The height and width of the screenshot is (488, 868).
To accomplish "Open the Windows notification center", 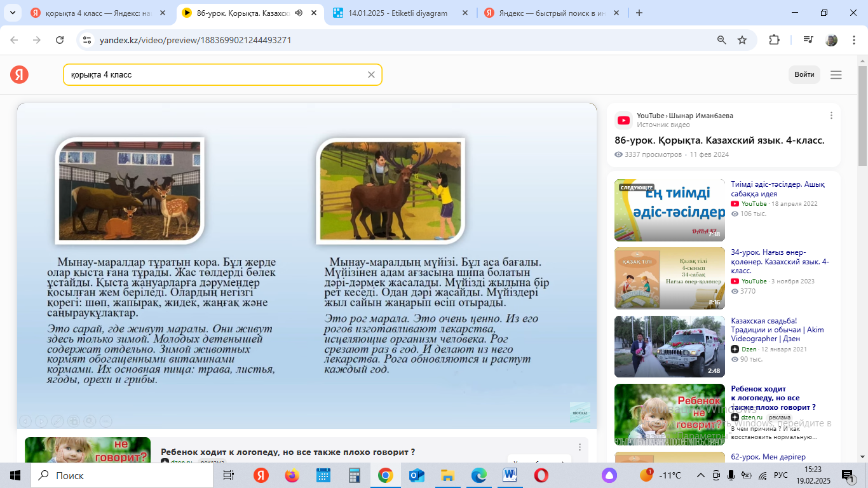I will 848,475.
